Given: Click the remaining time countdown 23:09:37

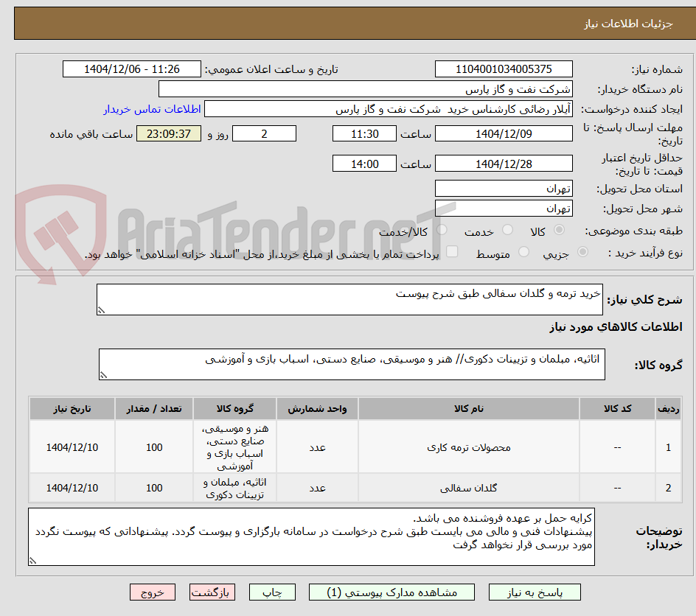Looking at the screenshot, I should tap(169, 133).
